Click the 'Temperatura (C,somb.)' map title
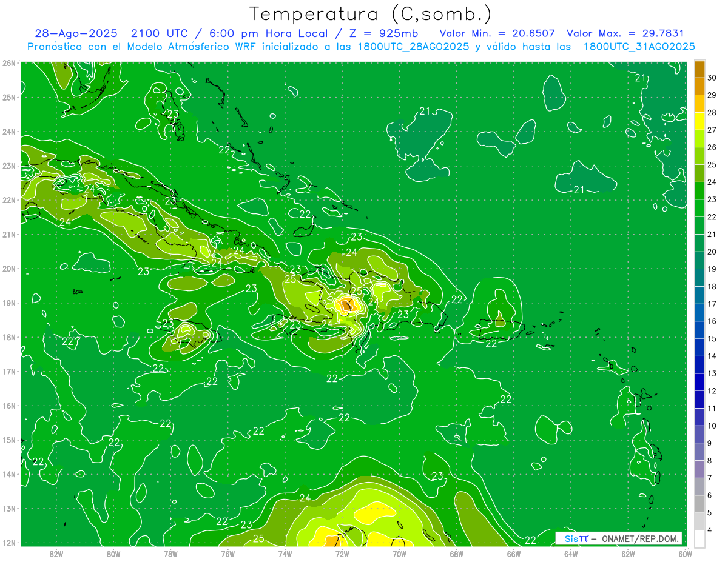The image size is (728, 562). (x=370, y=14)
